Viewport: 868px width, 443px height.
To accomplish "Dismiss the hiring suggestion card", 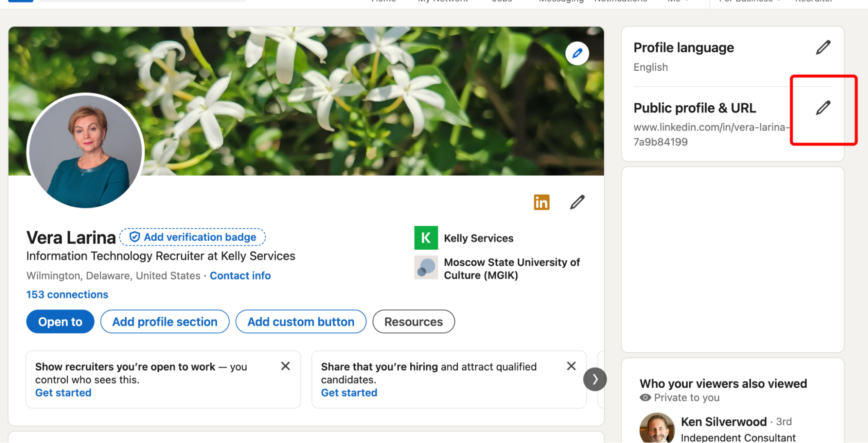I will [x=571, y=366].
